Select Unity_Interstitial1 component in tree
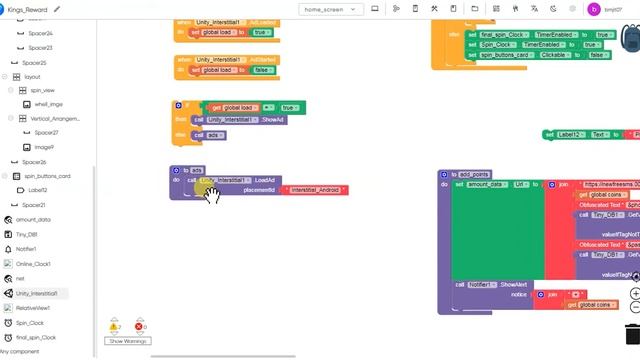Image resolution: width=640 pixels, height=360 pixels. pos(36,293)
